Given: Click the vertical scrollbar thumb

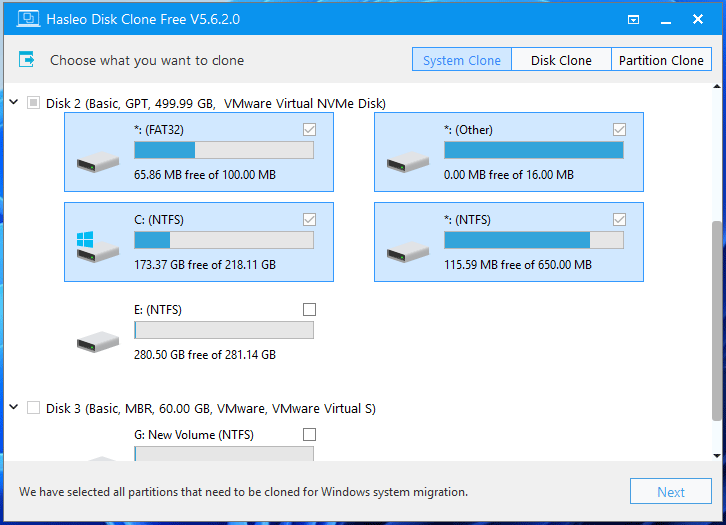Looking at the screenshot, I should pos(717,321).
